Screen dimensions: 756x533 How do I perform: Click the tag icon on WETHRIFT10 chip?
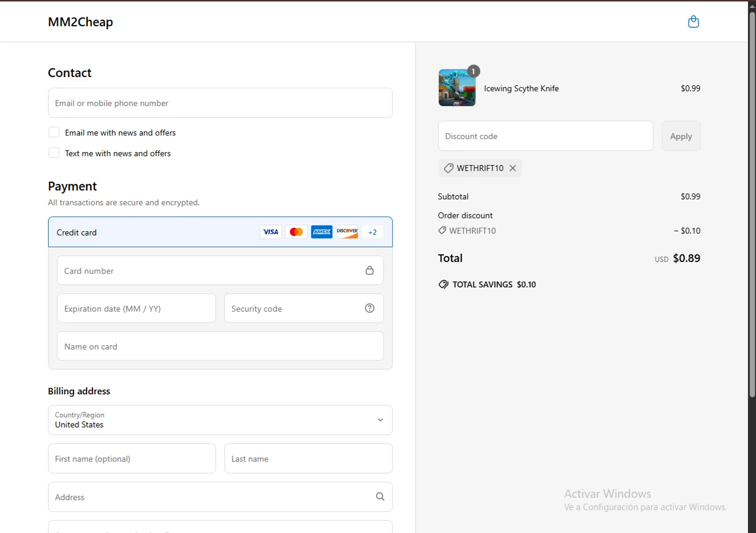(448, 168)
